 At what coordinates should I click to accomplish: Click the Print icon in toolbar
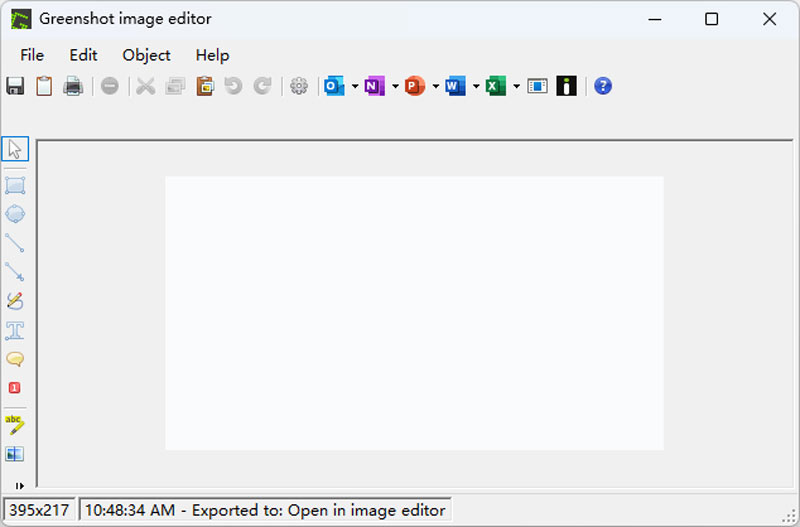73,86
